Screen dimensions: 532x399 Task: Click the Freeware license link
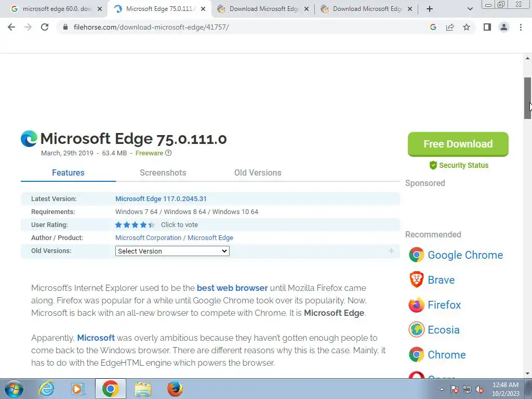tap(149, 153)
